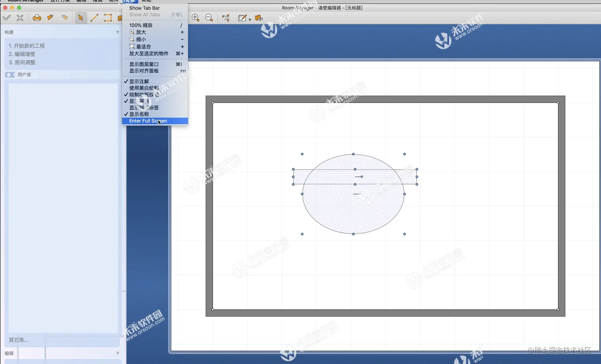Cancel wall edits with the X icon

(20, 17)
